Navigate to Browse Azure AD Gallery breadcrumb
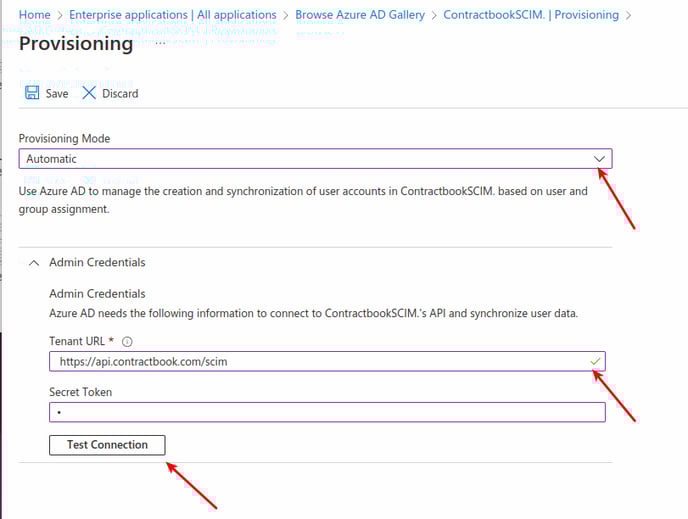The image size is (688, 519). 360,16
